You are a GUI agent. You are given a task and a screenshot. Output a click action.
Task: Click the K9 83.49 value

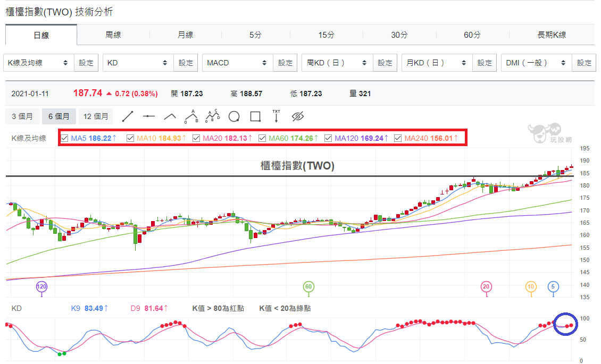(x=90, y=308)
